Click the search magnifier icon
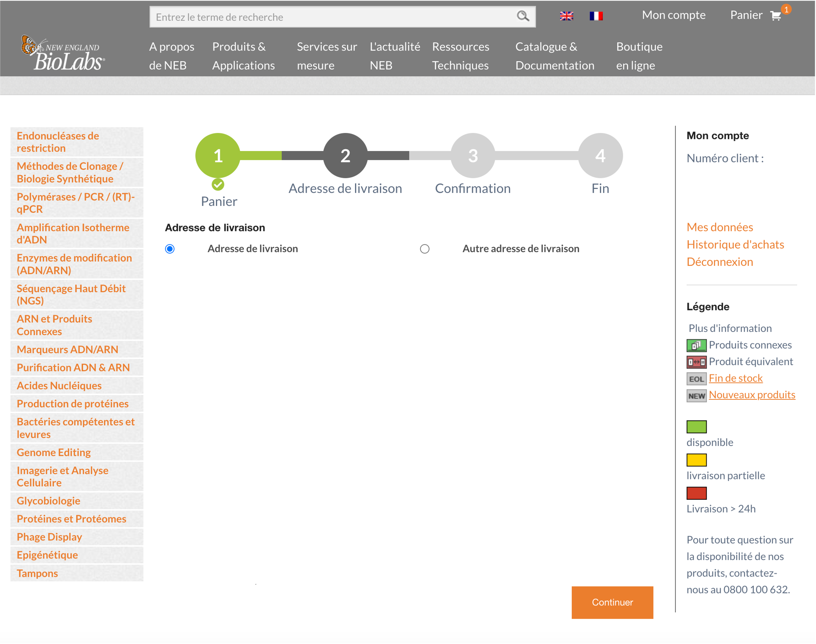The image size is (816, 644). coord(523,16)
